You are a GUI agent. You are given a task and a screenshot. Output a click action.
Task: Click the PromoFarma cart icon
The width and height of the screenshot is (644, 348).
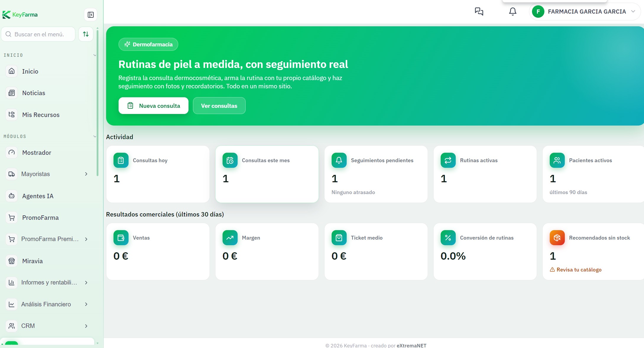(12, 217)
